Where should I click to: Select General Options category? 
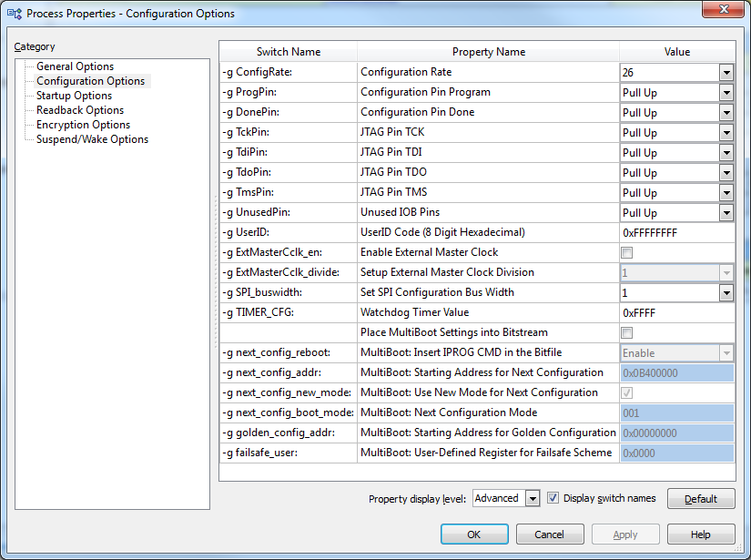(76, 66)
